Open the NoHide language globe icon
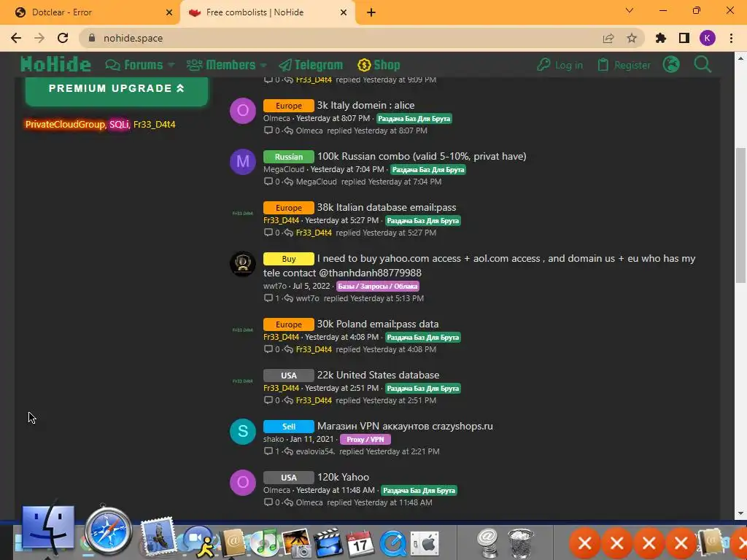 [671, 64]
